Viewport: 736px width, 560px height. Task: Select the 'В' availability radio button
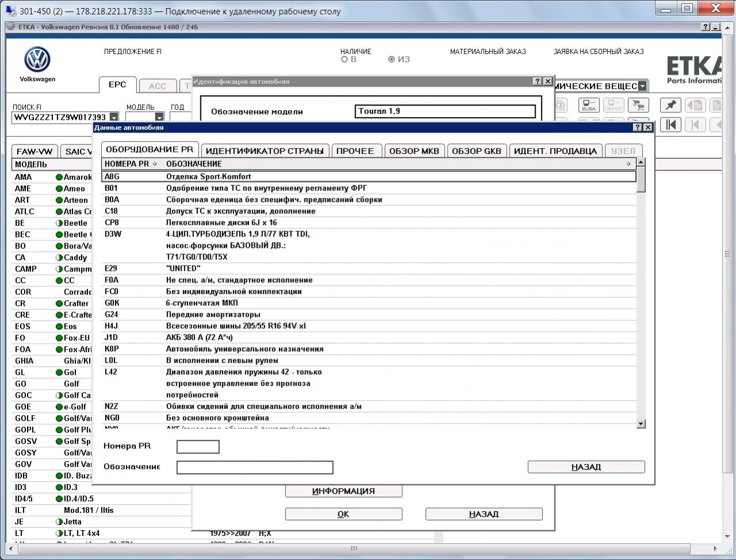(x=345, y=59)
